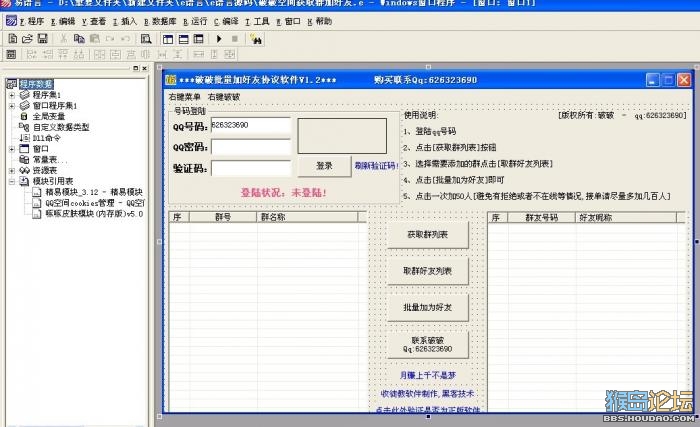Click the 获取群列表 button

(428, 234)
